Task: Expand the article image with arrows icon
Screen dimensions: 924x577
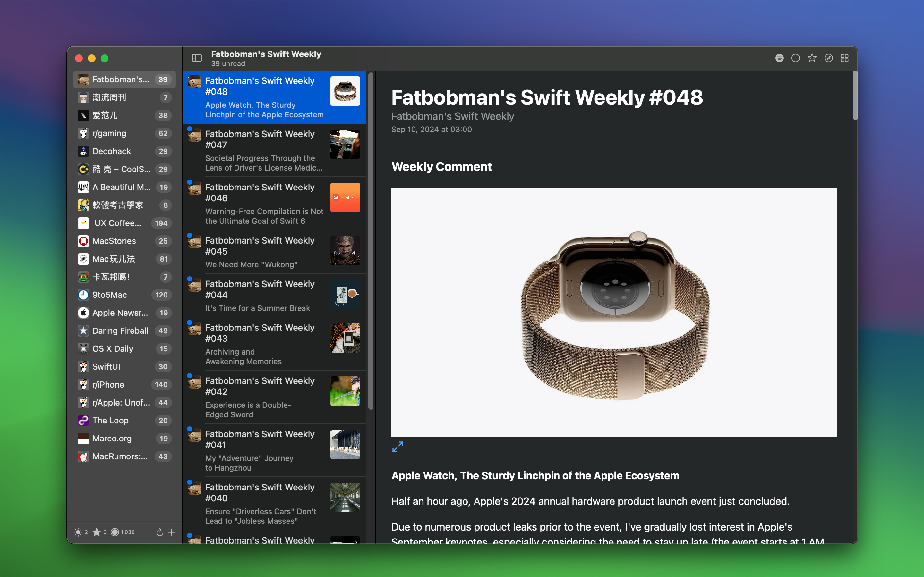Action: pyautogui.click(x=398, y=447)
